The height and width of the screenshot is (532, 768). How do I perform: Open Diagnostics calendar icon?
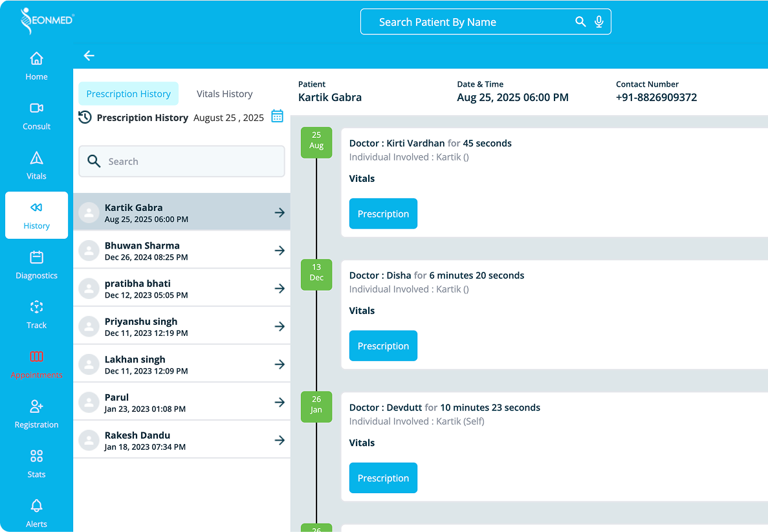(x=36, y=257)
